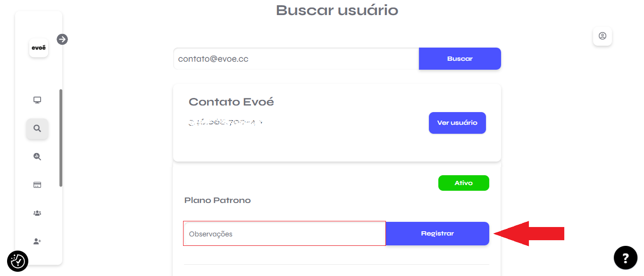Open the credit card payments icon
Viewport: 644px width, 276px height.
[37, 185]
